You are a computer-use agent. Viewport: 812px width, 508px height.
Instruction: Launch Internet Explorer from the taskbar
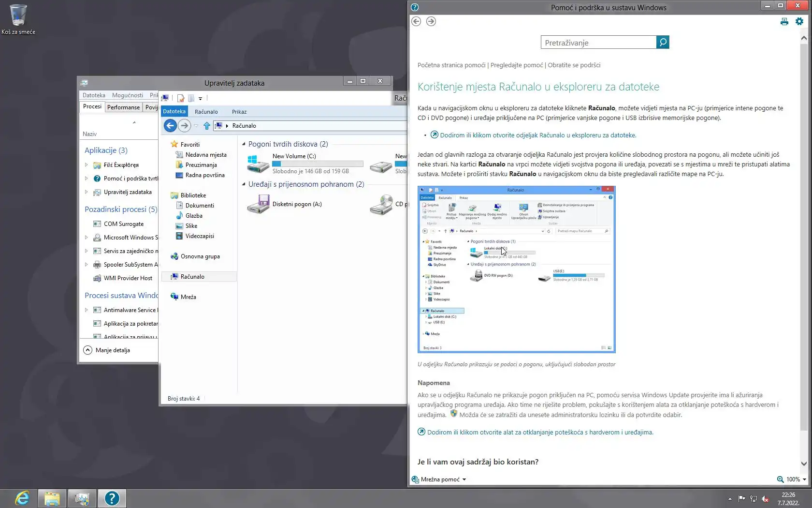(22, 498)
